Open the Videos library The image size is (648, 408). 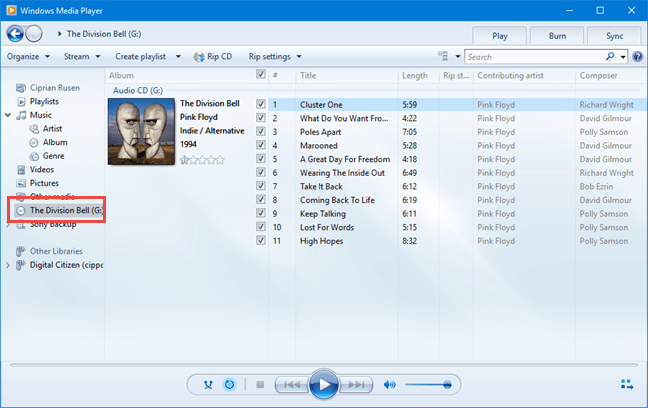41,169
